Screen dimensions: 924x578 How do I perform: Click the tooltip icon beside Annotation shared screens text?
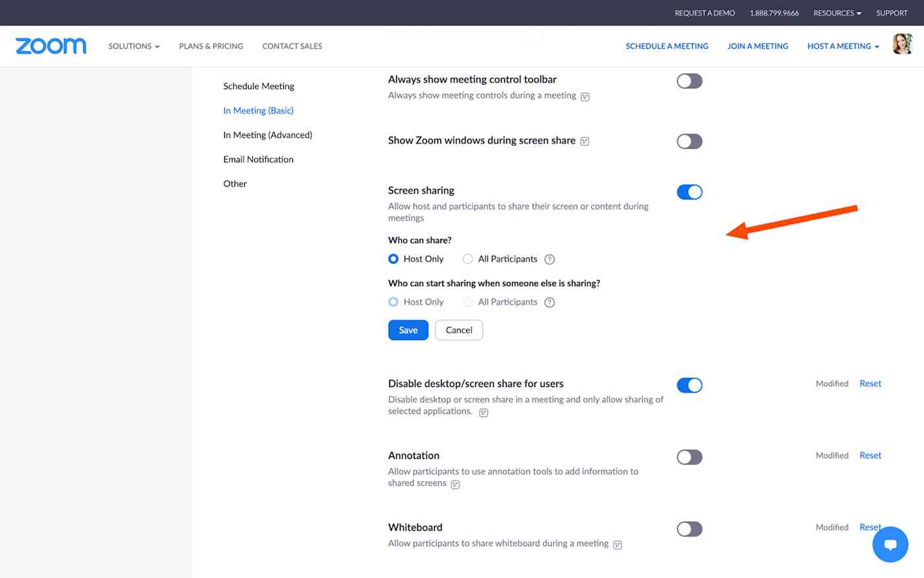click(455, 484)
